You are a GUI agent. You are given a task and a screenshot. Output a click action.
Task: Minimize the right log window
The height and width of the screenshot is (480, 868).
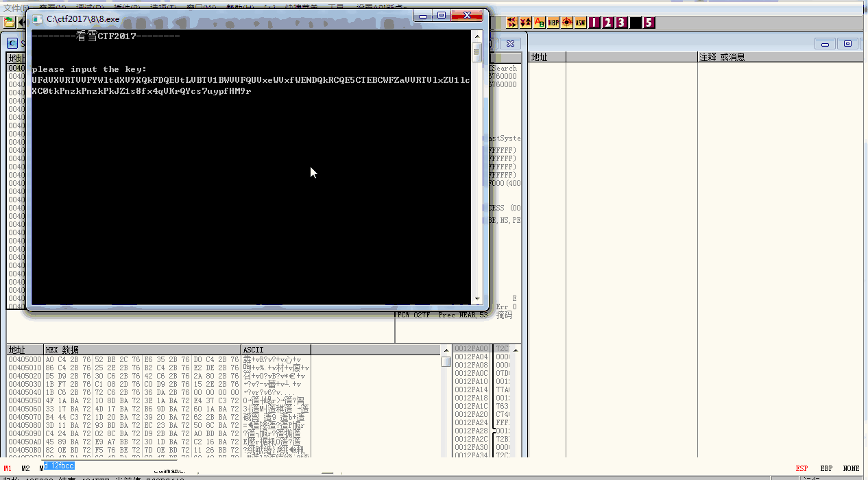click(x=826, y=43)
